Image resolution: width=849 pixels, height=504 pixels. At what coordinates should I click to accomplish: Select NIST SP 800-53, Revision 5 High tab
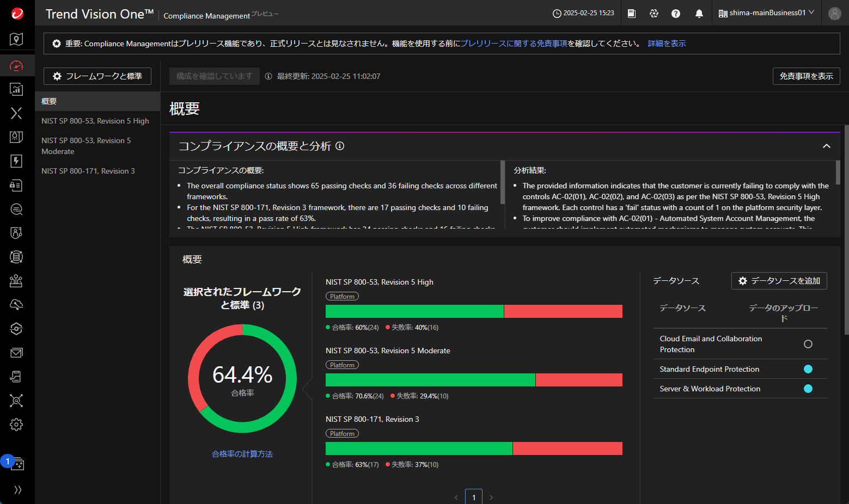97,121
